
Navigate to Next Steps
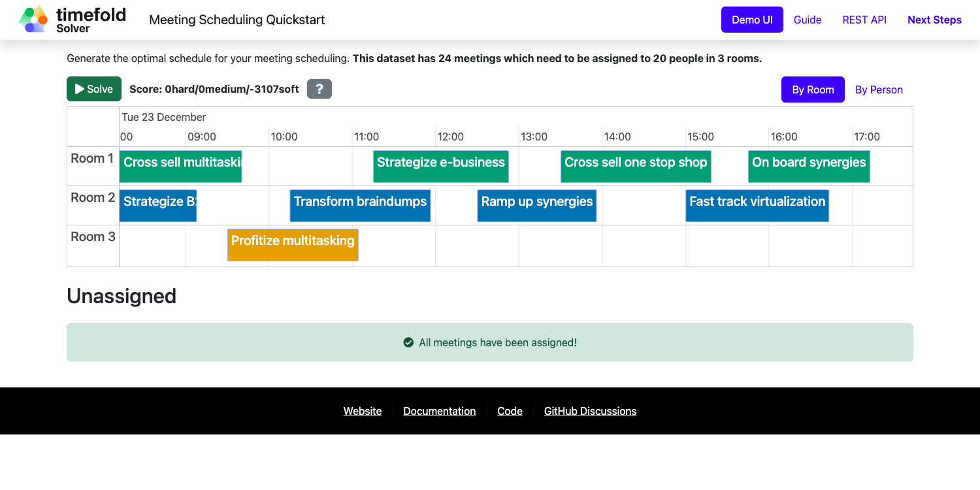pos(934,20)
